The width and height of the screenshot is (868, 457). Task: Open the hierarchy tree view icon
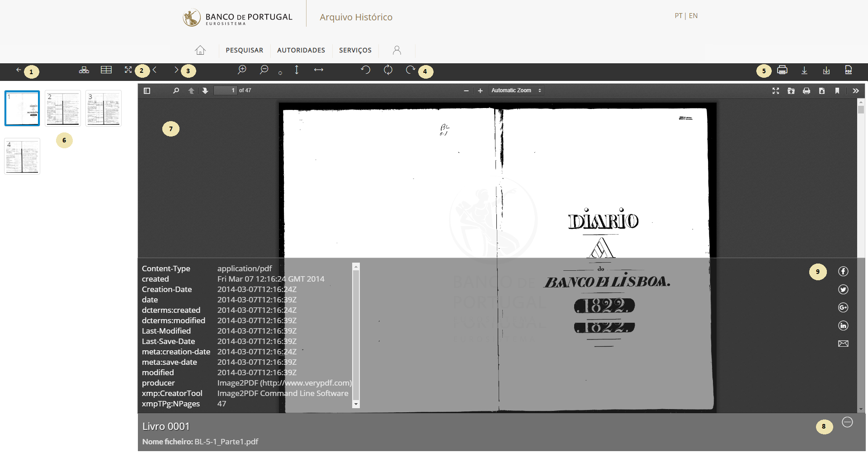[84, 70]
